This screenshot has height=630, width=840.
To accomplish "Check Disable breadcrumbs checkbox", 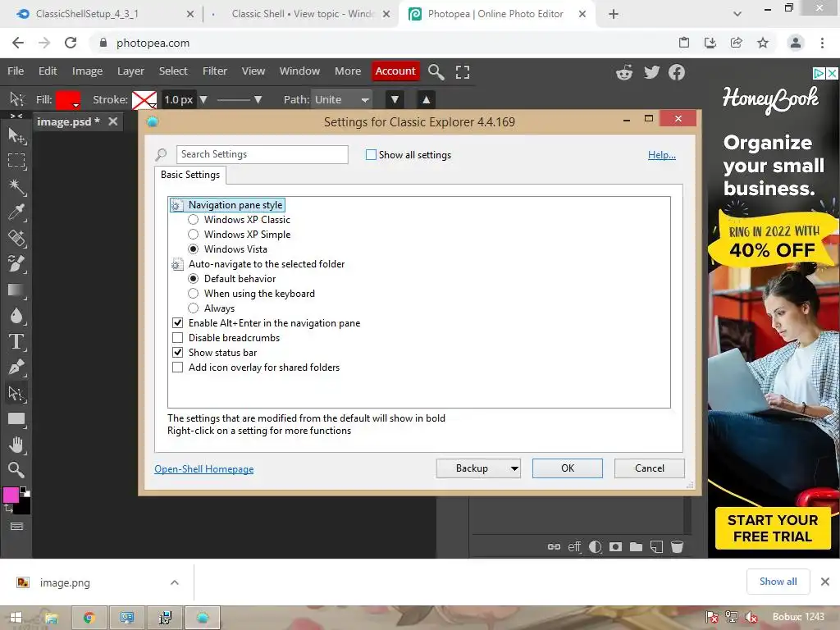I will tap(177, 337).
